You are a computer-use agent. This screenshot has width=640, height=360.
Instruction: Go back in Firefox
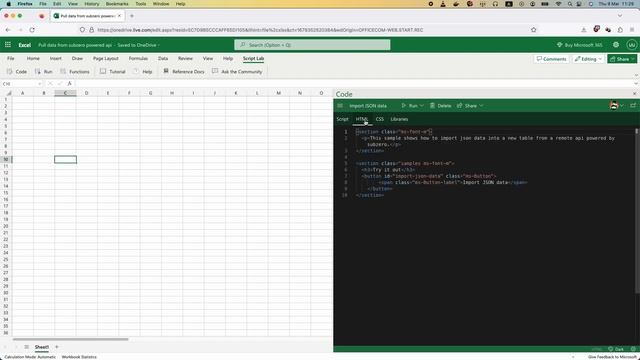tap(8, 30)
